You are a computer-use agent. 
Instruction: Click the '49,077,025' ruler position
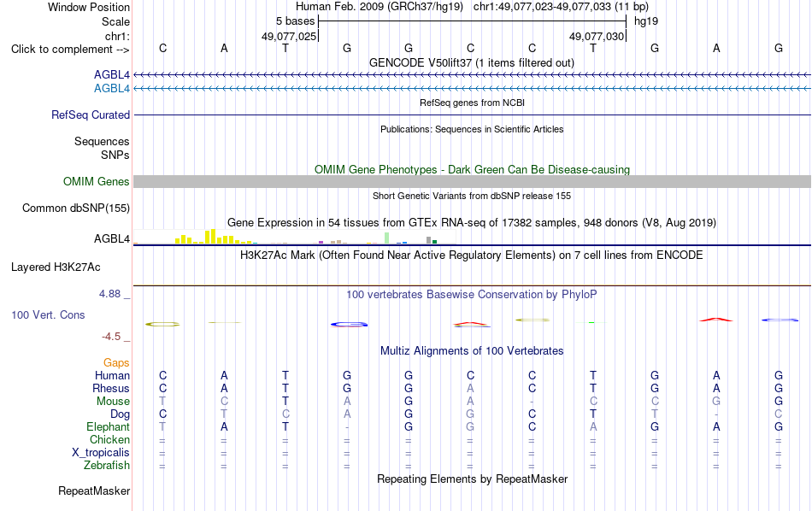(288, 36)
